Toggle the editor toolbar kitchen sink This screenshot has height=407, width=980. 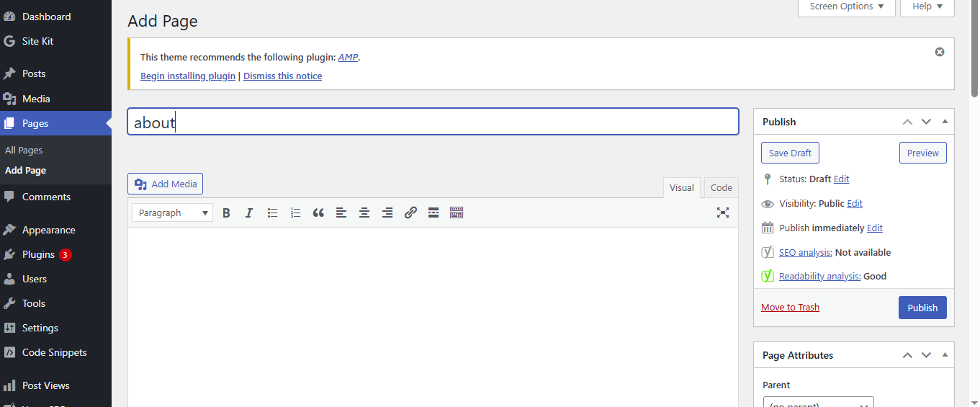coord(457,213)
